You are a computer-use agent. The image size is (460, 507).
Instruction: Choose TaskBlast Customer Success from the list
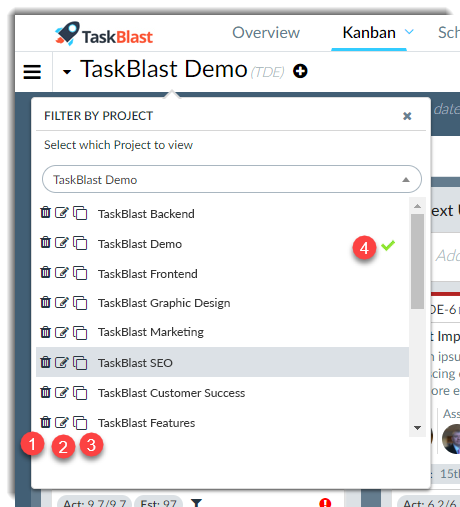click(171, 393)
